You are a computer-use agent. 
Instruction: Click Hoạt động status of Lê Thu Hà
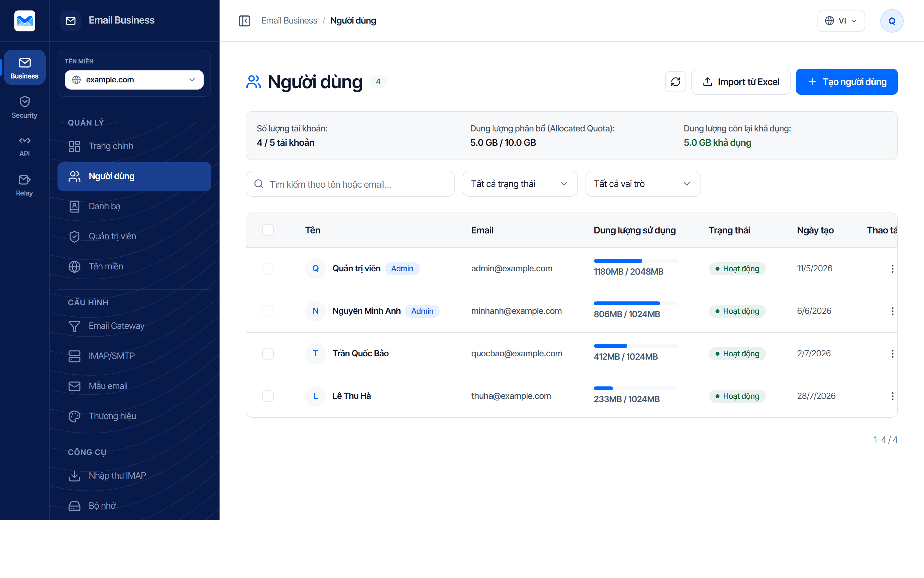pyautogui.click(x=737, y=396)
